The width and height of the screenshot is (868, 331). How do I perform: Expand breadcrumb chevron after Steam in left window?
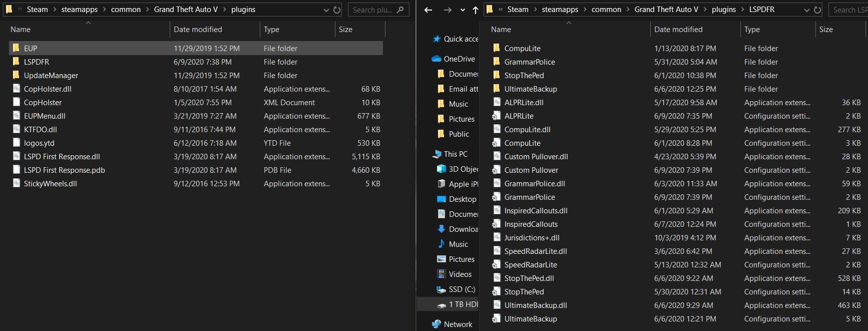tap(55, 10)
